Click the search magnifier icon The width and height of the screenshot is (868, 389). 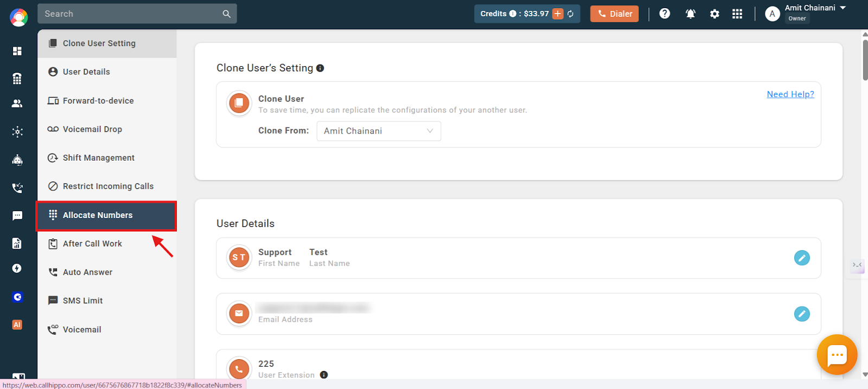[x=227, y=14]
